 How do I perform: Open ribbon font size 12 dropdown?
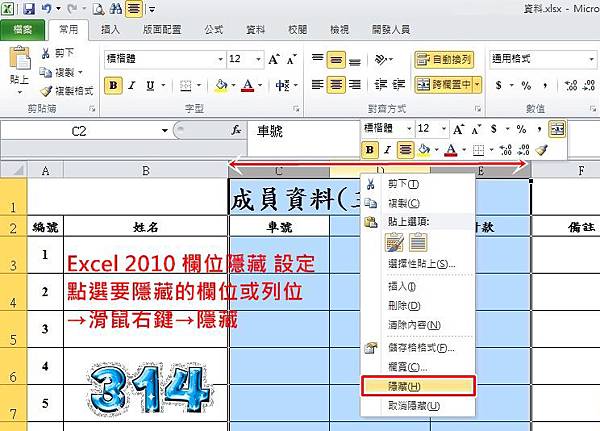point(259,59)
